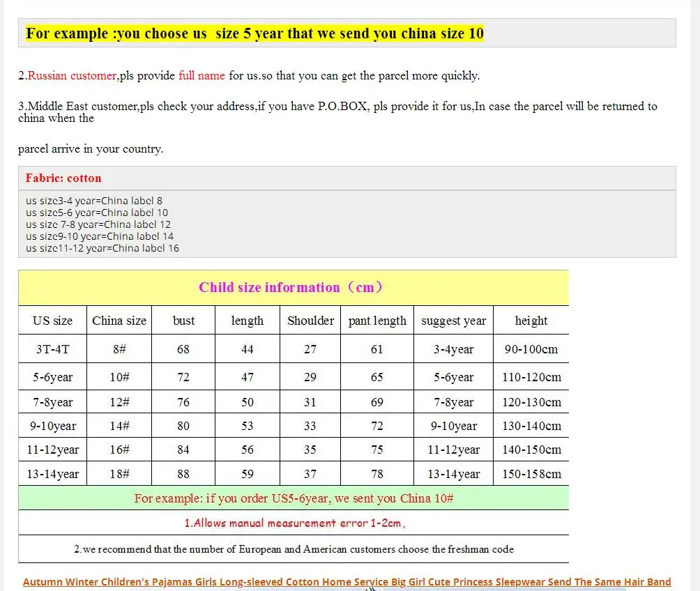Select the 'us size11-12 year=China label 16' line
This screenshot has height=591, width=700.
coord(102,248)
